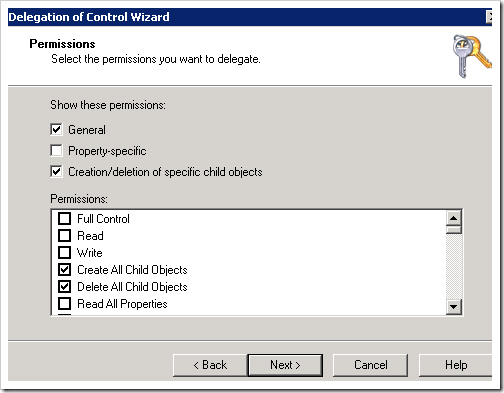Uncheck the General permissions checkbox
Viewport: 504px width, 393px height.
point(56,130)
